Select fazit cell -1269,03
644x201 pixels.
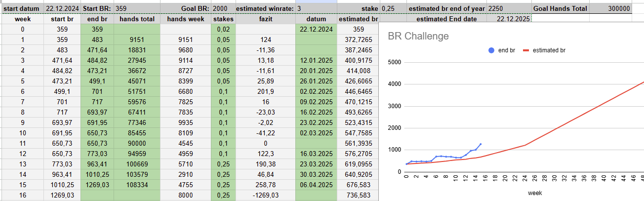coord(266,195)
